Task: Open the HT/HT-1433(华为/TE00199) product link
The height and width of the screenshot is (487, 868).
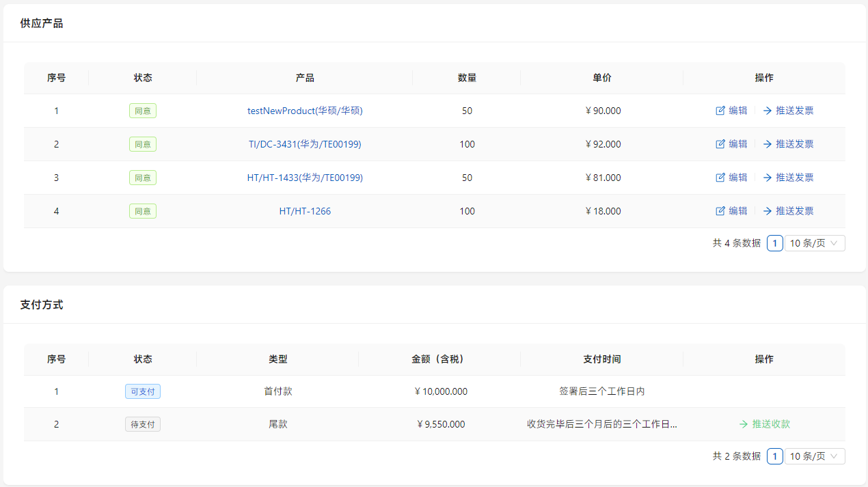Action: tap(305, 178)
